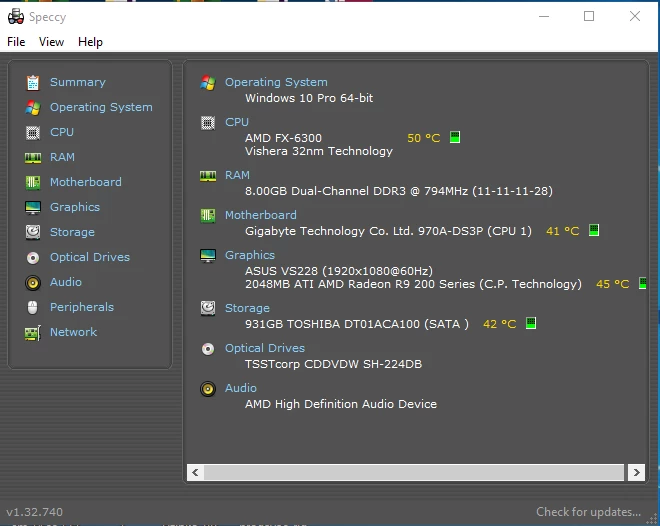Screen dimensions: 660x526
Task: Click the 45 °C graphics temperature value
Action: pos(613,284)
